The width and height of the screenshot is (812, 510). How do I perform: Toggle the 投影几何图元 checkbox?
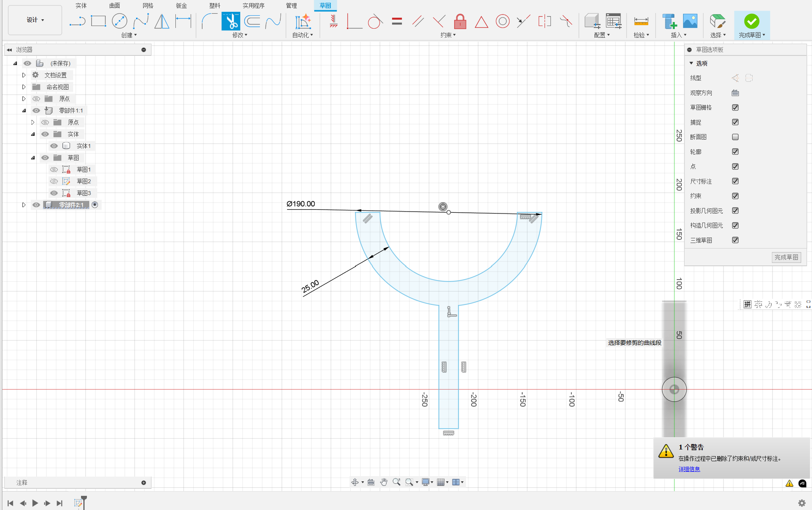(x=735, y=211)
